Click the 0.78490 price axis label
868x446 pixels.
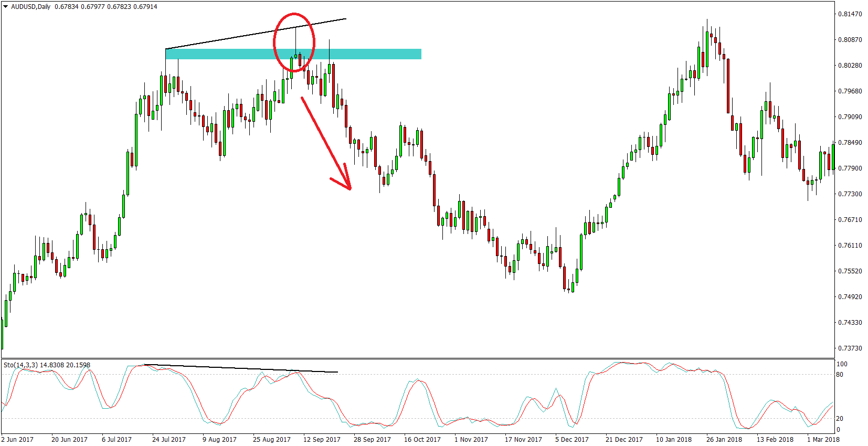click(x=850, y=143)
